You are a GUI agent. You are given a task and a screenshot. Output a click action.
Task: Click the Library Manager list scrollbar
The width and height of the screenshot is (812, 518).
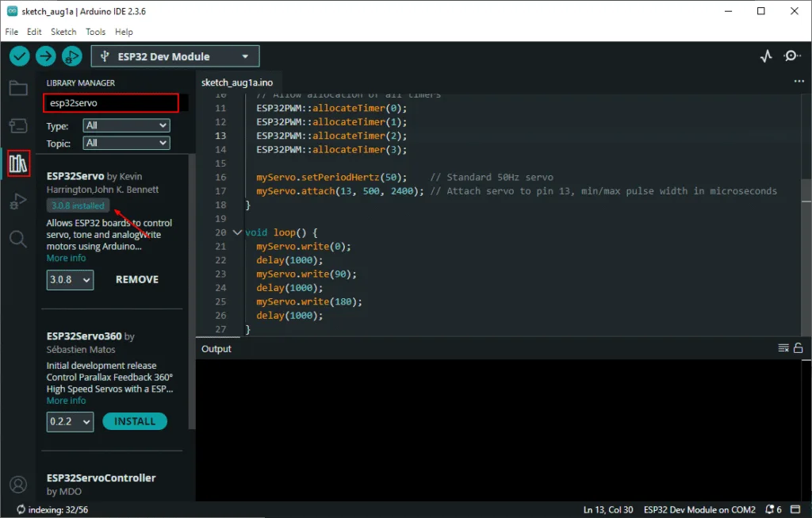point(192,292)
